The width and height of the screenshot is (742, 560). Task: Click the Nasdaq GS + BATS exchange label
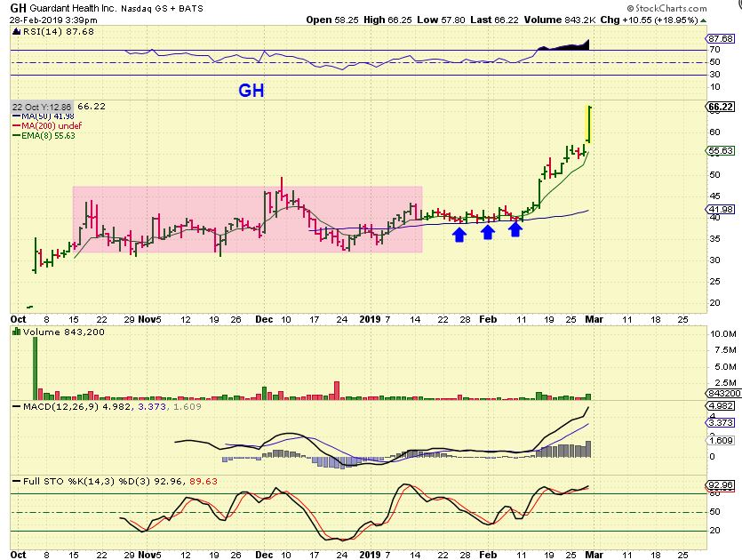(x=163, y=9)
